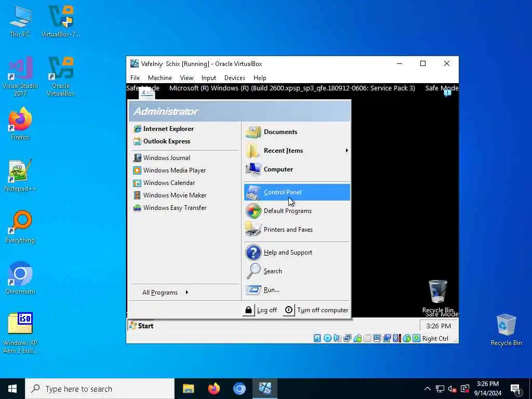Open the host notification center icon
The width and height of the screenshot is (532, 399).
click(516, 389)
